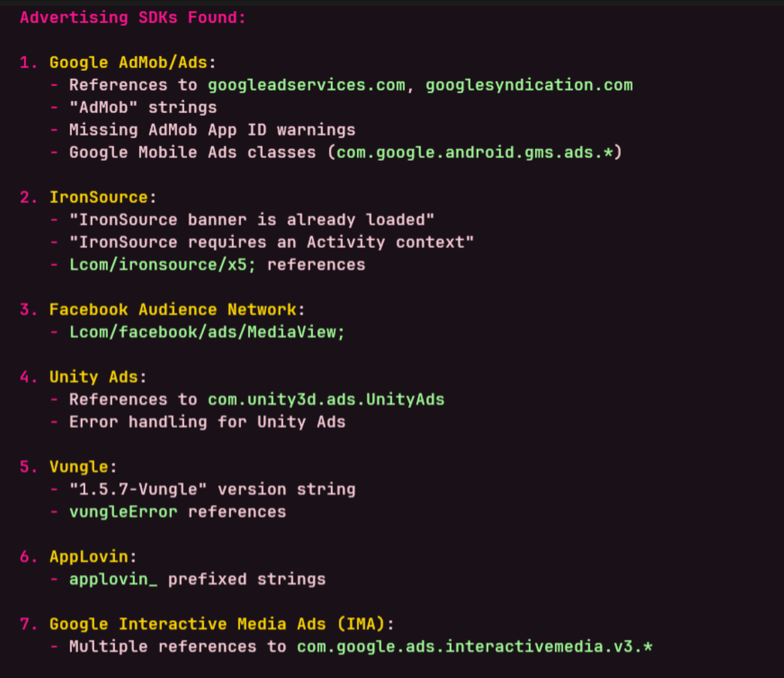This screenshot has height=678, width=784.
Task: Click the com.google.android.gms.ads.* class reference
Action: tap(475, 152)
